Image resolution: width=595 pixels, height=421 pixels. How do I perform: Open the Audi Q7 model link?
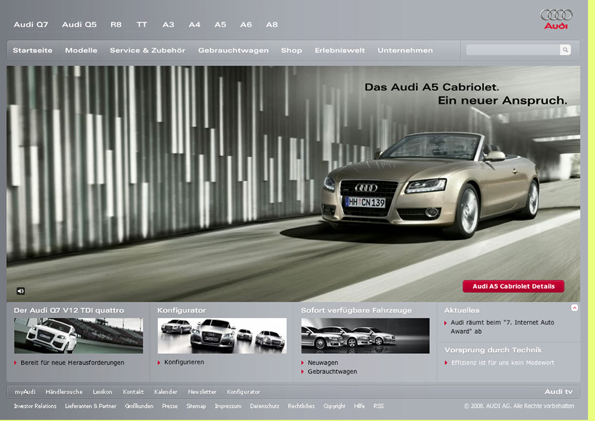pos(31,25)
